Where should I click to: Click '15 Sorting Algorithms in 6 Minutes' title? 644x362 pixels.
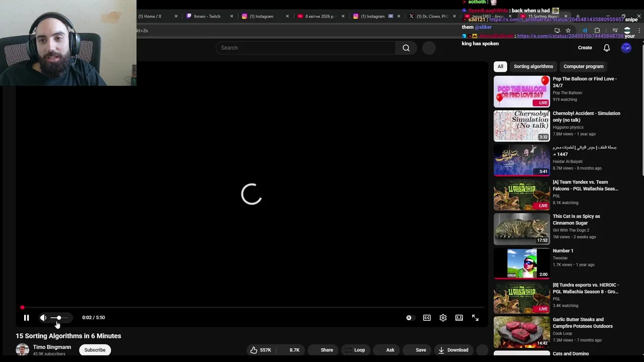pos(68,336)
